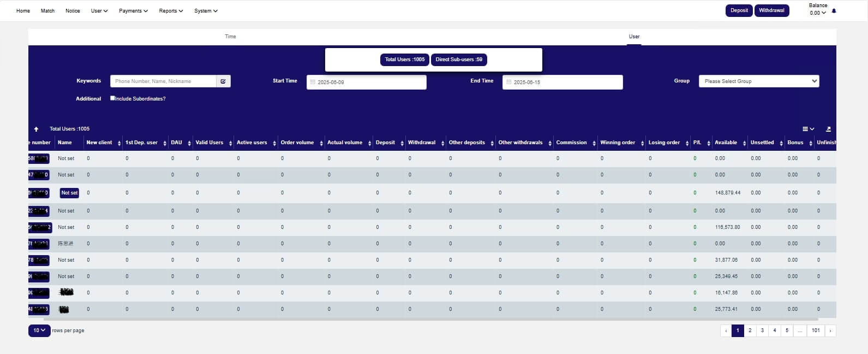This screenshot has width=868, height=354.
Task: Open the Payments menu
Action: click(133, 11)
